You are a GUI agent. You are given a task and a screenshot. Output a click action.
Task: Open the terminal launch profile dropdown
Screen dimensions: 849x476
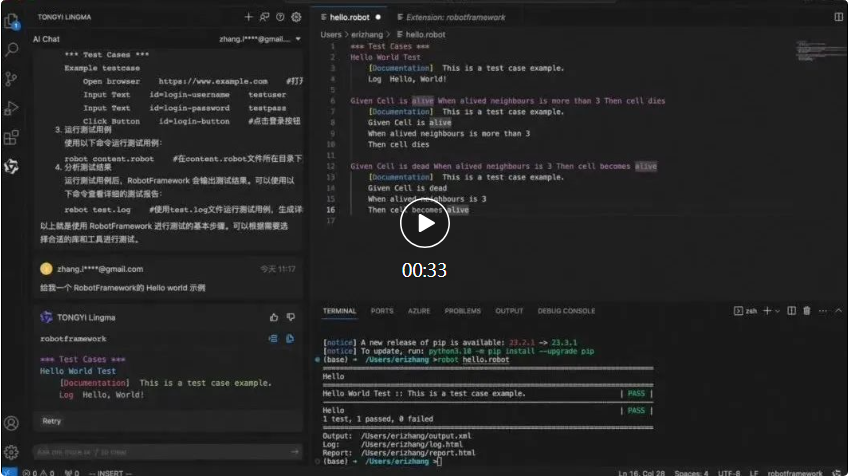pyautogui.click(x=778, y=311)
